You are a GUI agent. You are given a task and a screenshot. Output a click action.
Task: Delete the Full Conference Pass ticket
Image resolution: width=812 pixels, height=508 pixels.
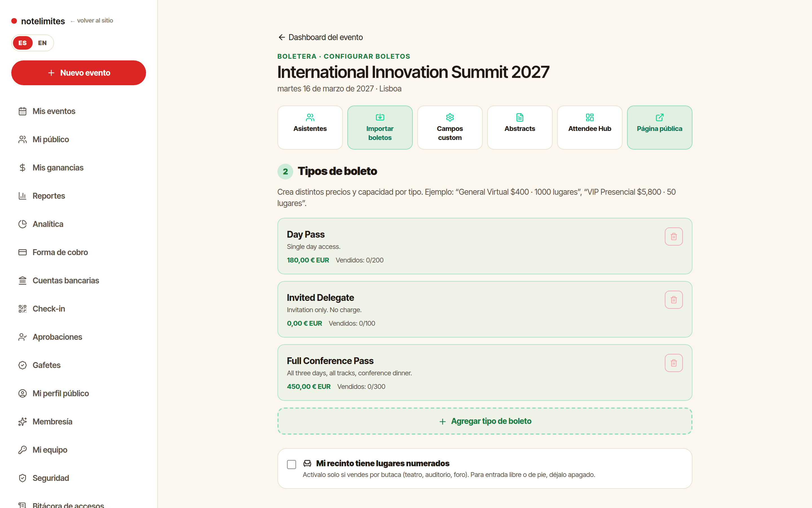tap(673, 363)
